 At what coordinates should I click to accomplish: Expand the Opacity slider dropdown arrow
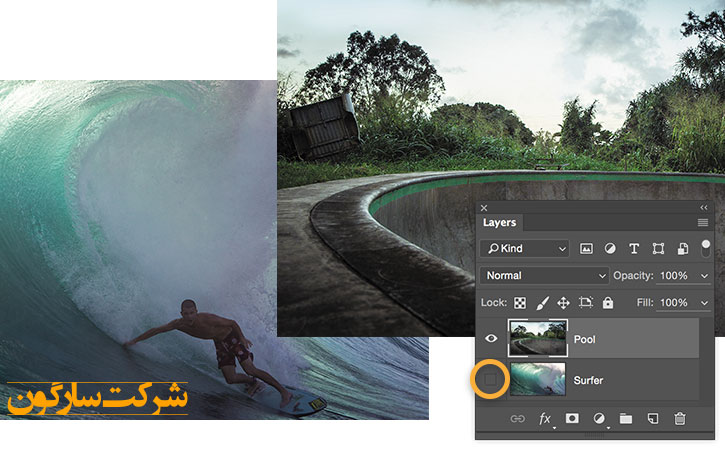(705, 275)
